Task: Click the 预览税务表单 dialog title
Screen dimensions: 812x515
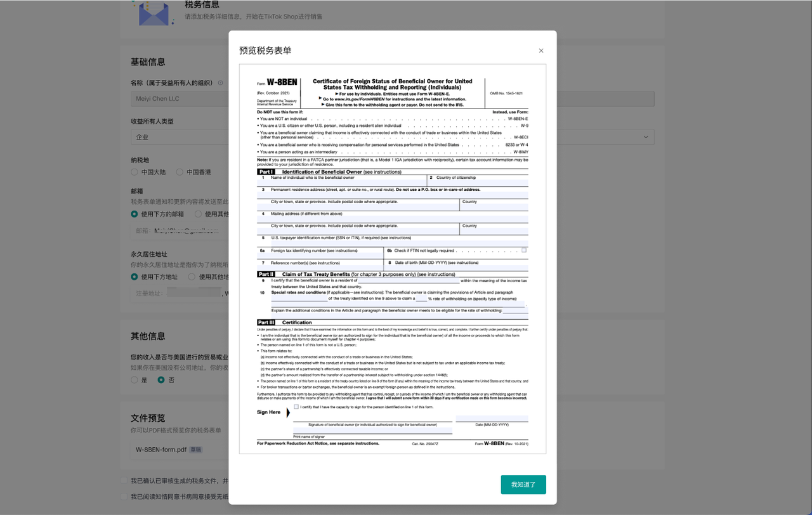Action: click(x=265, y=51)
